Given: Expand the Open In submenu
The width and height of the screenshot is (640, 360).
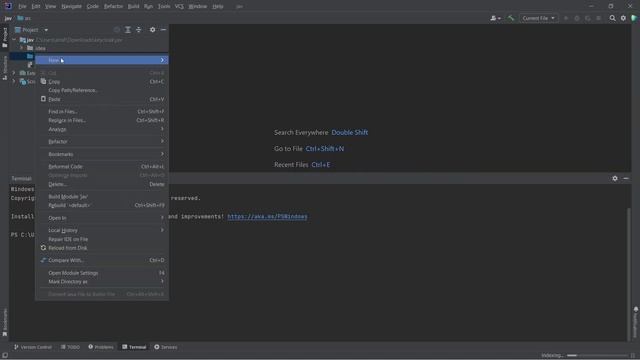Looking at the screenshot, I should click(102, 218).
